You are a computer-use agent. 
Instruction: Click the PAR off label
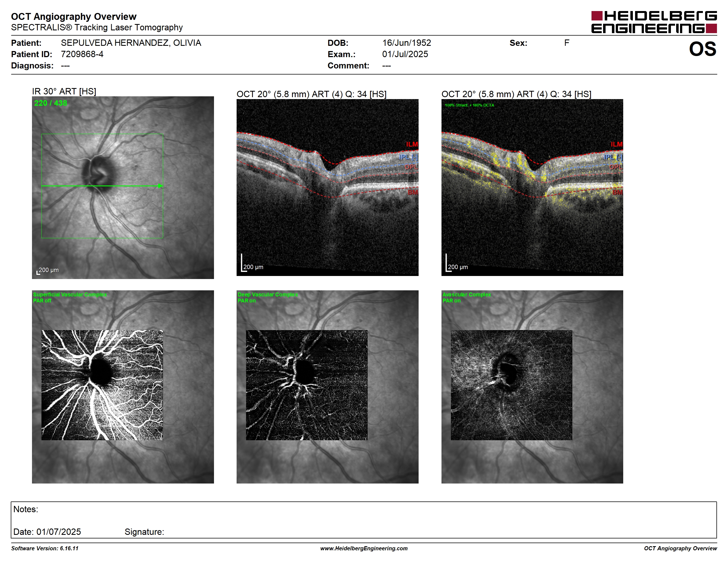tap(42, 301)
